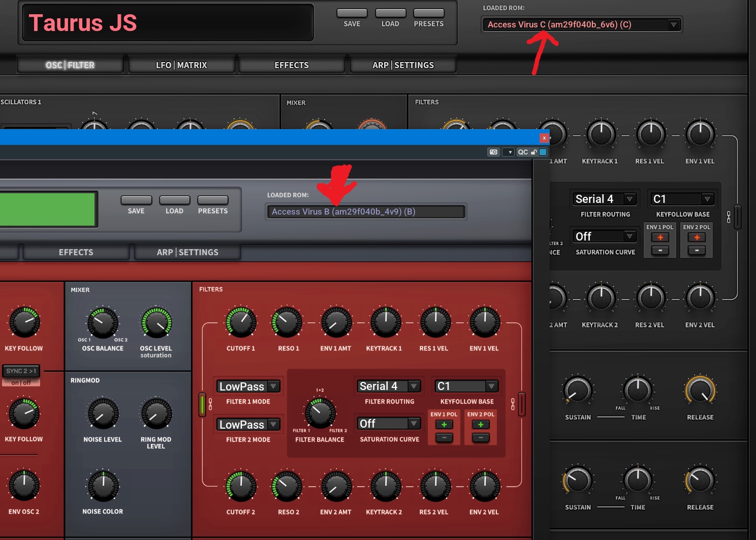The width and height of the screenshot is (756, 540).
Task: Click the ENV 1 VEL knob in Virus B
Action: click(485, 322)
